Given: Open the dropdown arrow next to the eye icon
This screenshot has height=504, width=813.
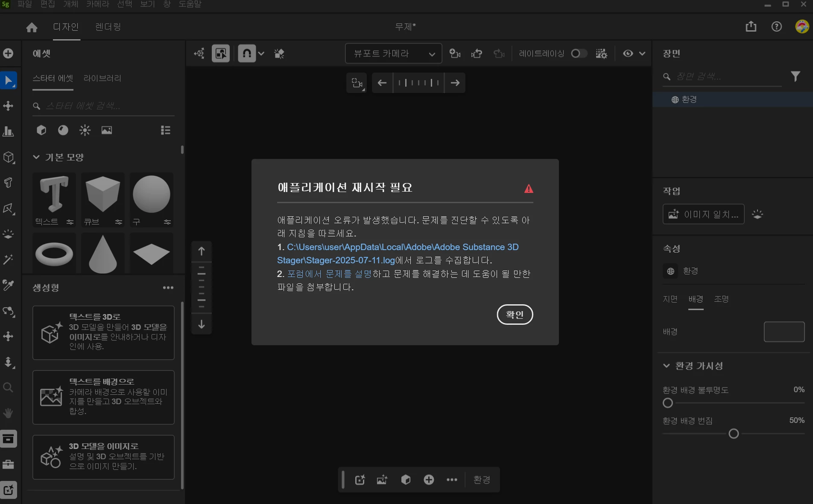Looking at the screenshot, I should coord(642,53).
